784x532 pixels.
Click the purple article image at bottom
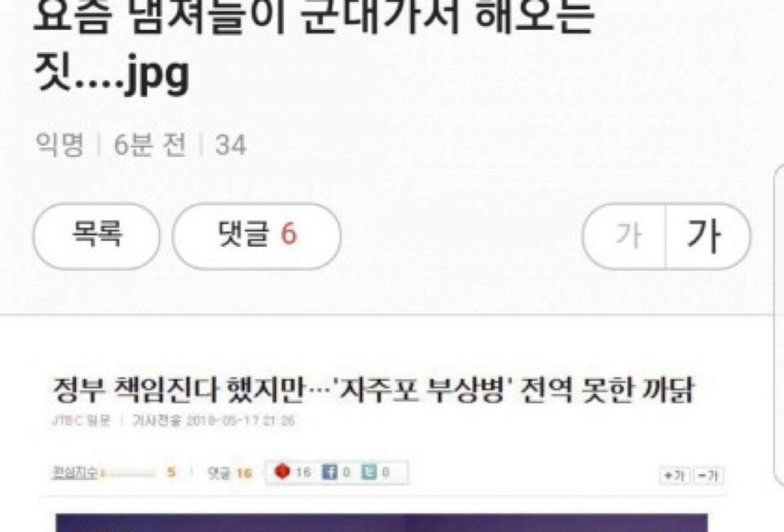(382, 523)
